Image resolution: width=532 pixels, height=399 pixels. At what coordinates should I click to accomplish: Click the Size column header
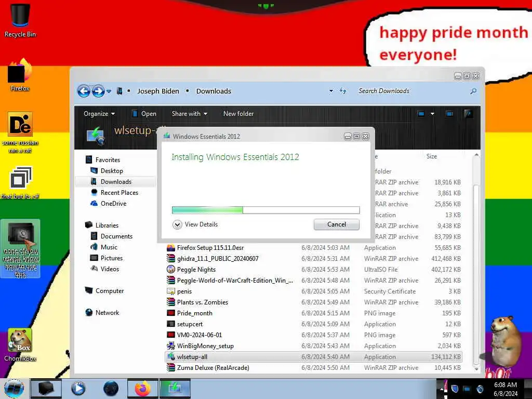coord(432,156)
